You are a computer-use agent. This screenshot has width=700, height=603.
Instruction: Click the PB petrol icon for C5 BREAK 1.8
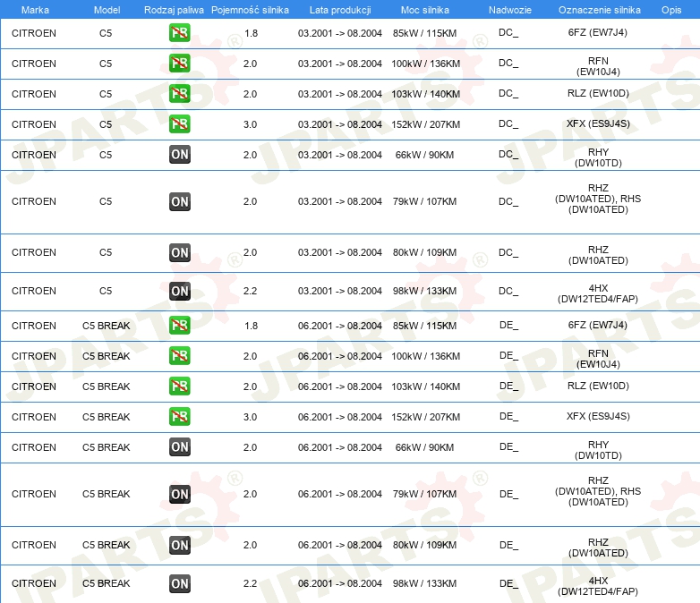[x=180, y=326]
